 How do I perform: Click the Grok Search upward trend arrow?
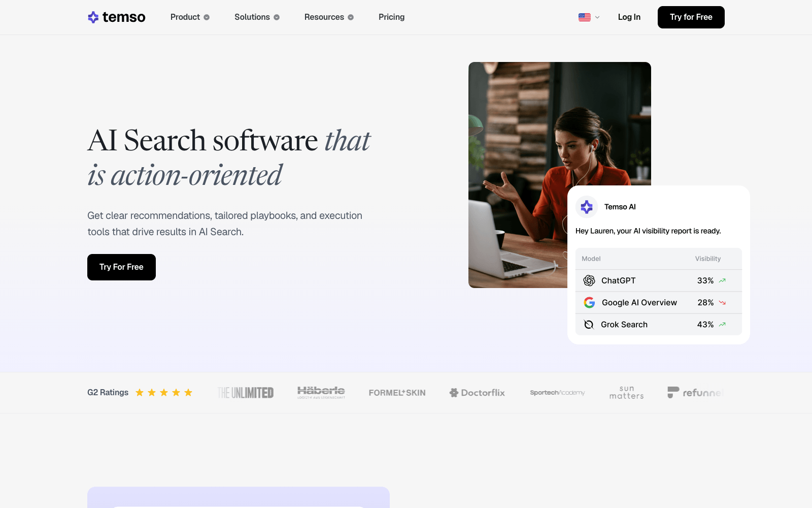pos(722,325)
